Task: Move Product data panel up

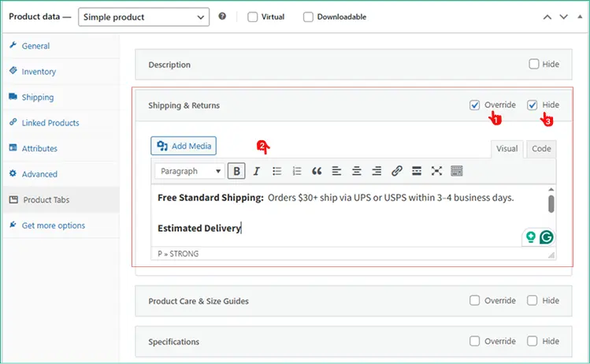Action: coord(547,17)
